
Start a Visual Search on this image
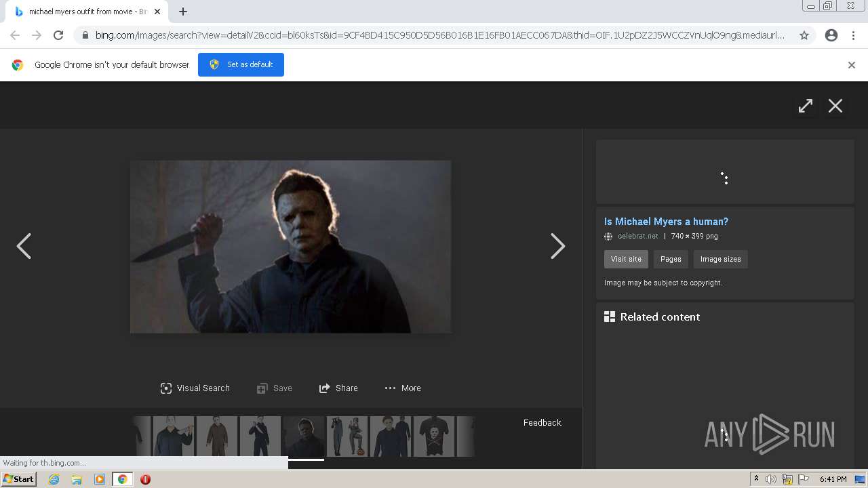click(x=195, y=388)
